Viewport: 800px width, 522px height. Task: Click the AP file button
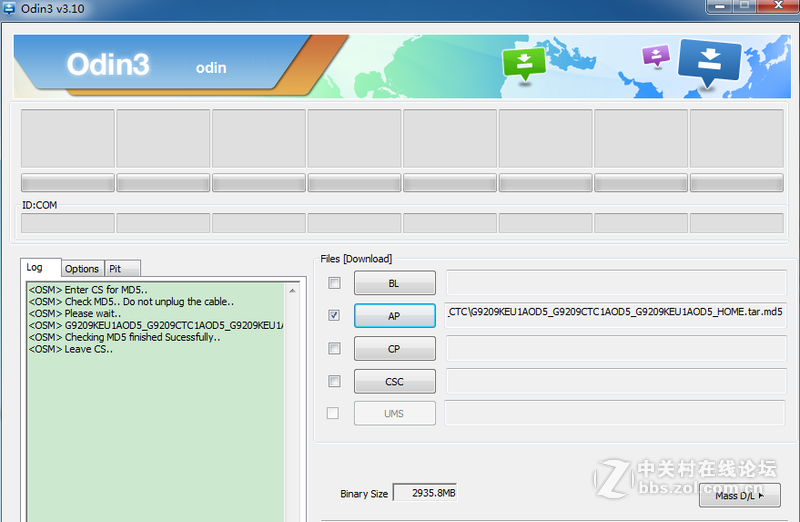395,316
